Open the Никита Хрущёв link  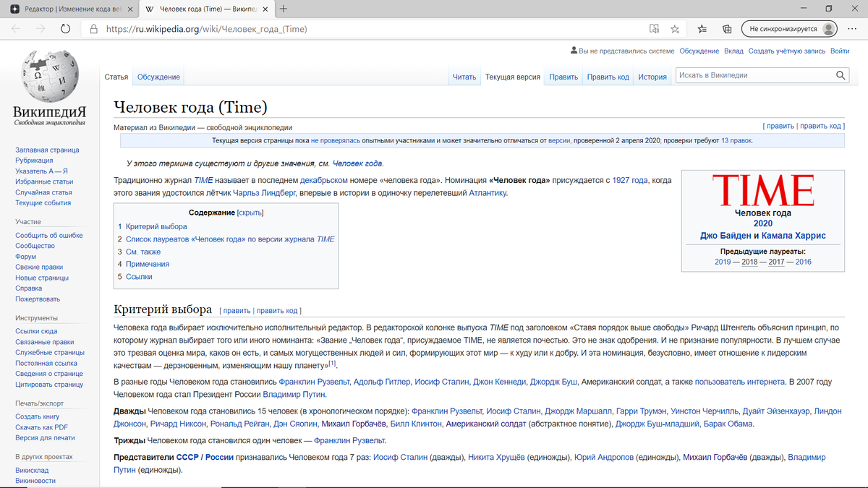[496, 458]
